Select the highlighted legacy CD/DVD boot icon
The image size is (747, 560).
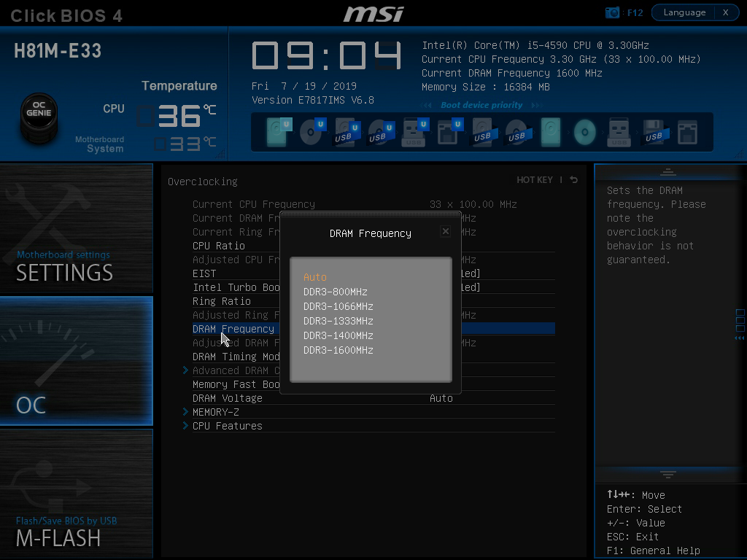pyautogui.click(x=585, y=132)
